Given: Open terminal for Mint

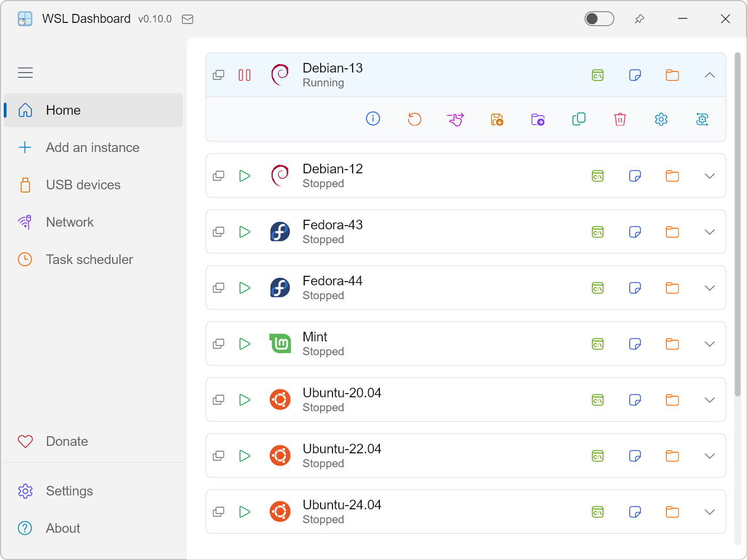Looking at the screenshot, I should pyautogui.click(x=598, y=344).
